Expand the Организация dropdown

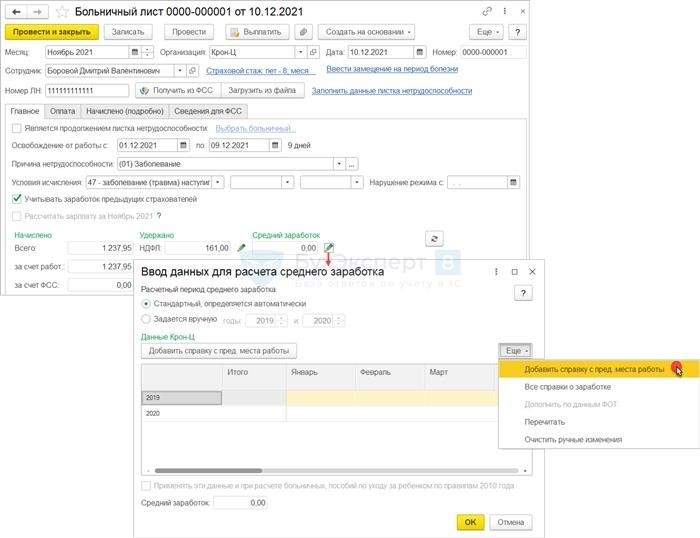click(301, 52)
